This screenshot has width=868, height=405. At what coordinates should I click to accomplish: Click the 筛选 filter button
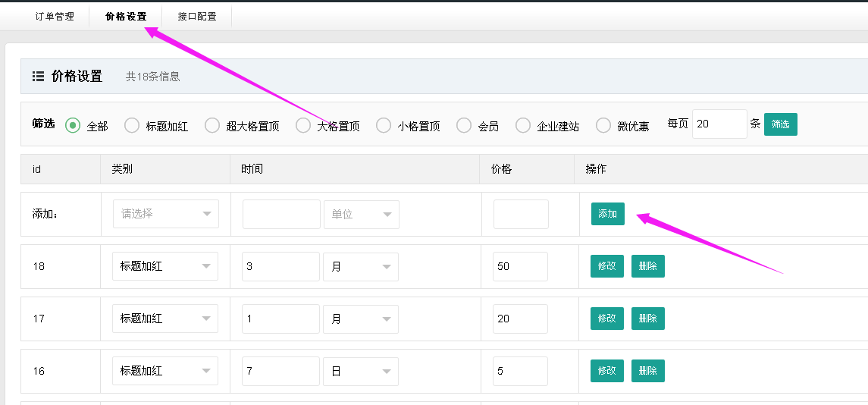(x=780, y=124)
